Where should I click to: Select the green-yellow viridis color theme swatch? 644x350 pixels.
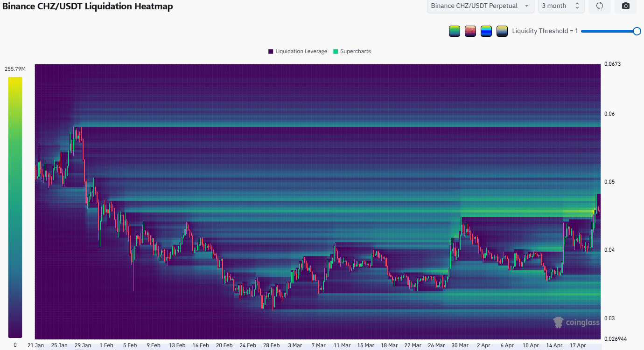pyautogui.click(x=455, y=31)
